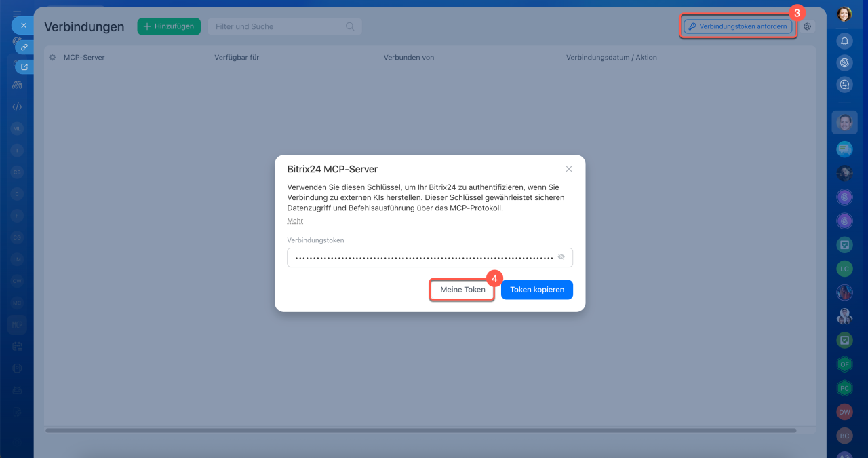This screenshot has height=458, width=868.
Task: Open the PC hexagon chat in right panel
Action: [844, 388]
